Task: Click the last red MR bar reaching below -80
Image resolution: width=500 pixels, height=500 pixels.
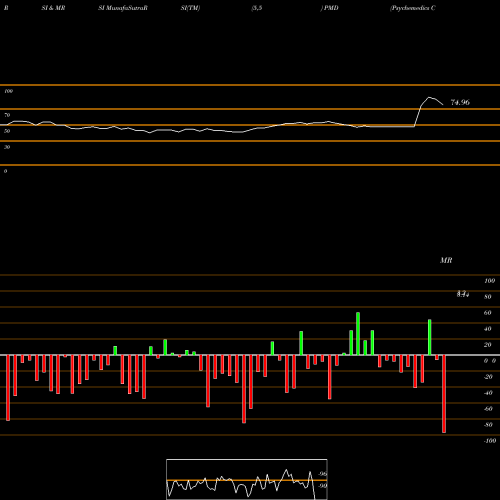Action: pos(444,394)
